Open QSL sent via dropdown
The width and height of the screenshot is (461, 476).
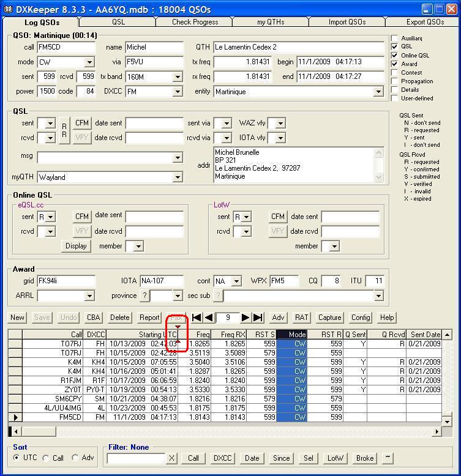[227, 123]
